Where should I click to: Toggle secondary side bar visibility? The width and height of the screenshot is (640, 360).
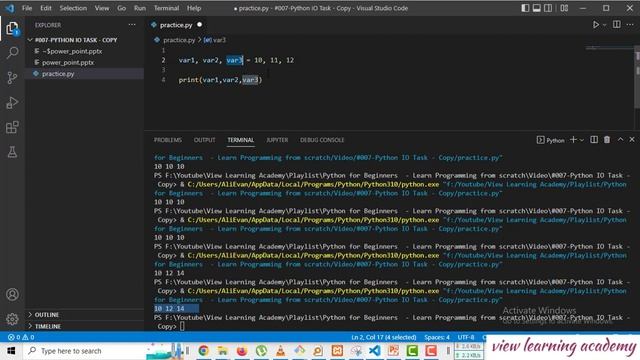tap(548, 8)
